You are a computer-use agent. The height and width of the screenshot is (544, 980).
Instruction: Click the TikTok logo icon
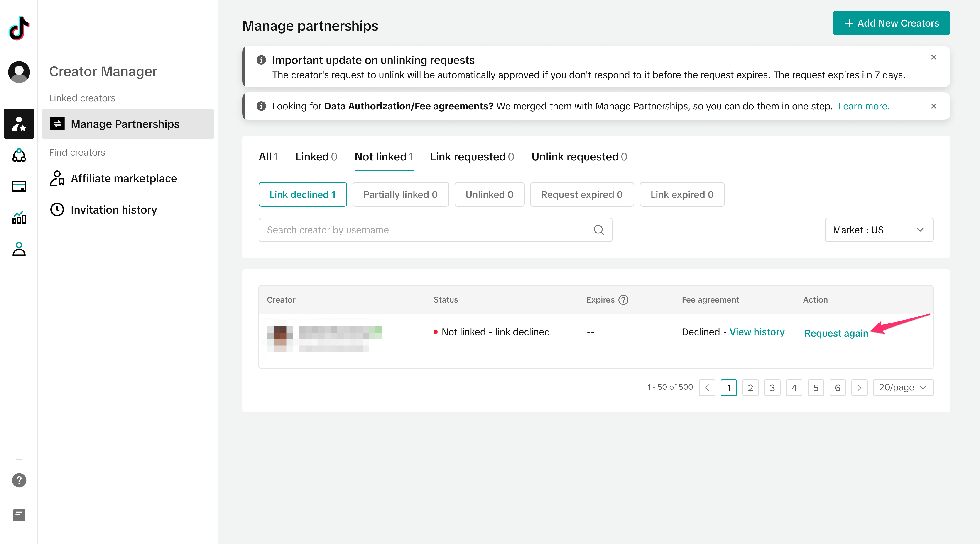tap(19, 28)
